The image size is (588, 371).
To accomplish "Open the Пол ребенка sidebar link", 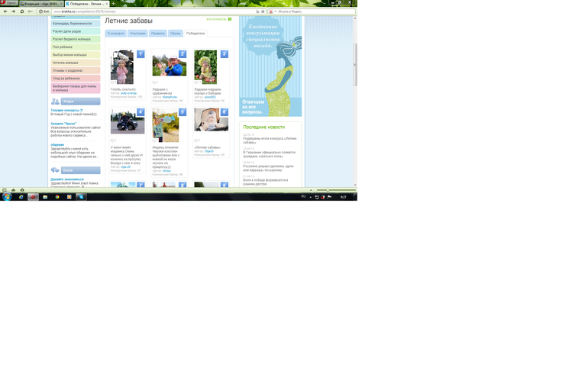I will pos(76,47).
